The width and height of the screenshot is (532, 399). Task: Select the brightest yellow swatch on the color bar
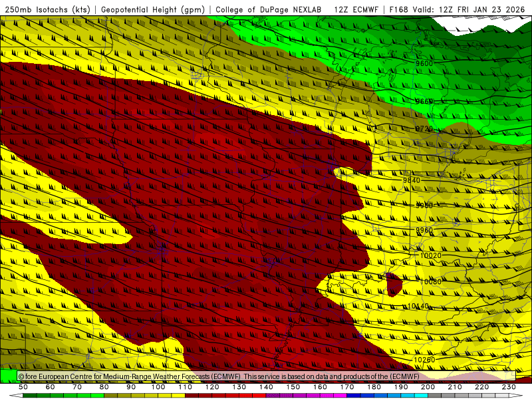[178, 396]
